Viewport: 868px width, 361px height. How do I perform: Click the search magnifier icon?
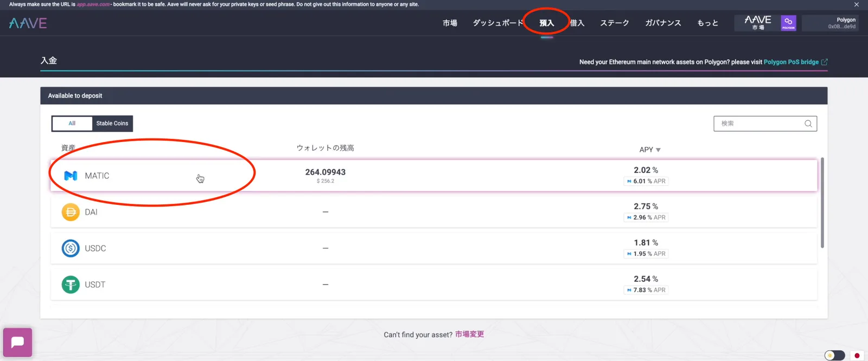click(808, 124)
